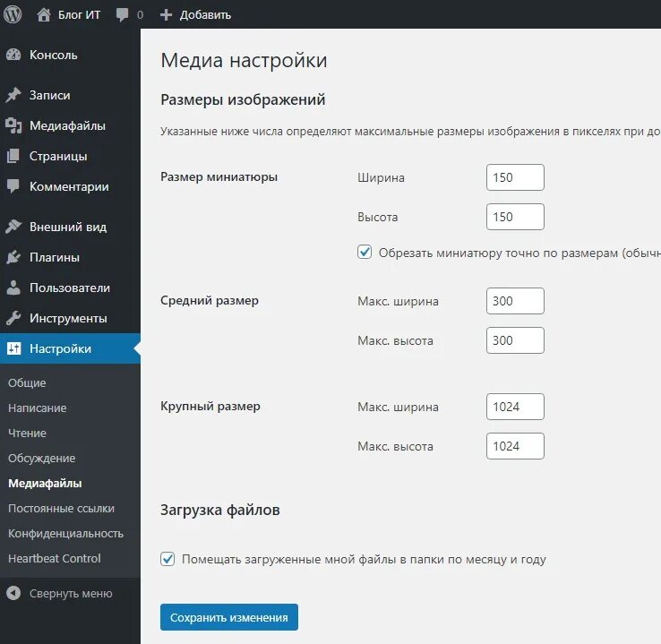
Task: Open the comments bubble in the admin bar
Action: click(122, 15)
